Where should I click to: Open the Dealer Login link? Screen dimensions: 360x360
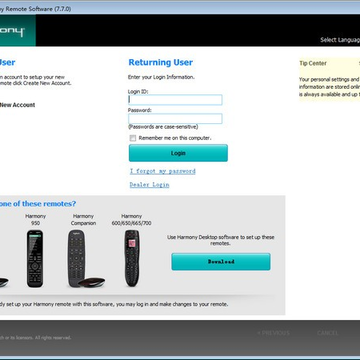coord(149,185)
